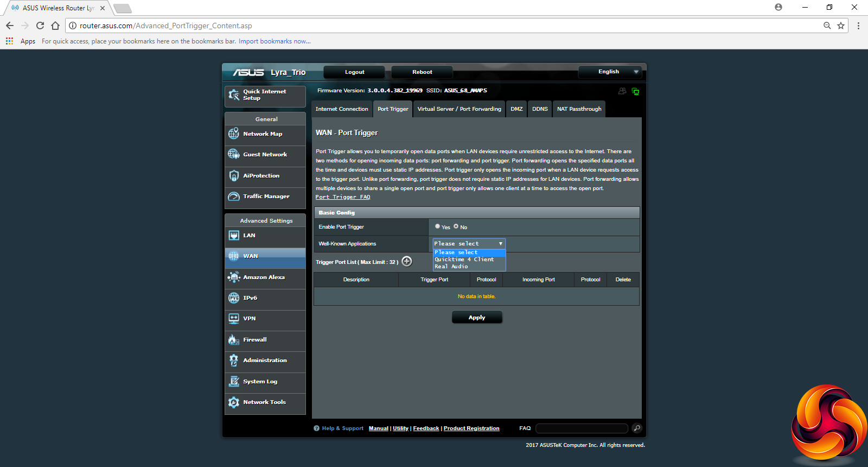Viewport: 868px width, 467px height.
Task: Open the Firewall flame icon
Action: point(234,339)
